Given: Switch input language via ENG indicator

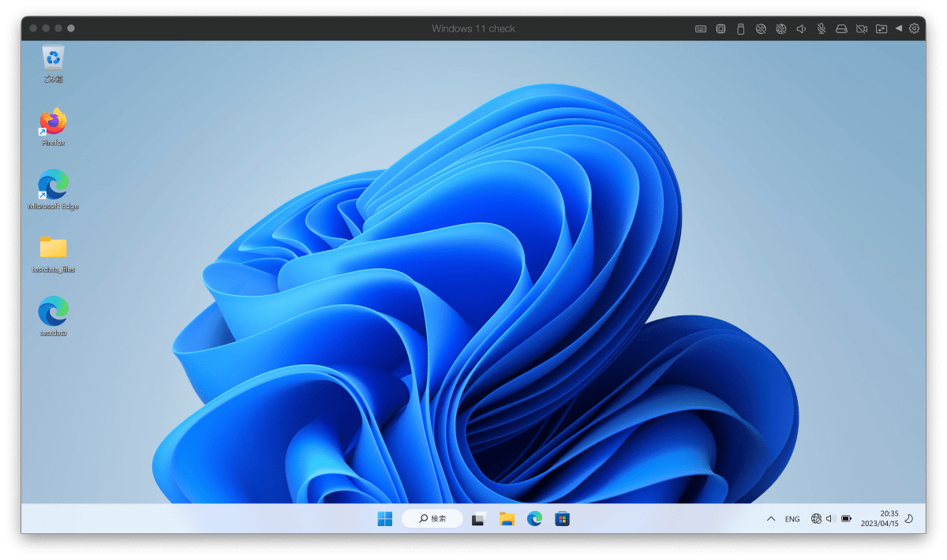Looking at the screenshot, I should tap(792, 519).
